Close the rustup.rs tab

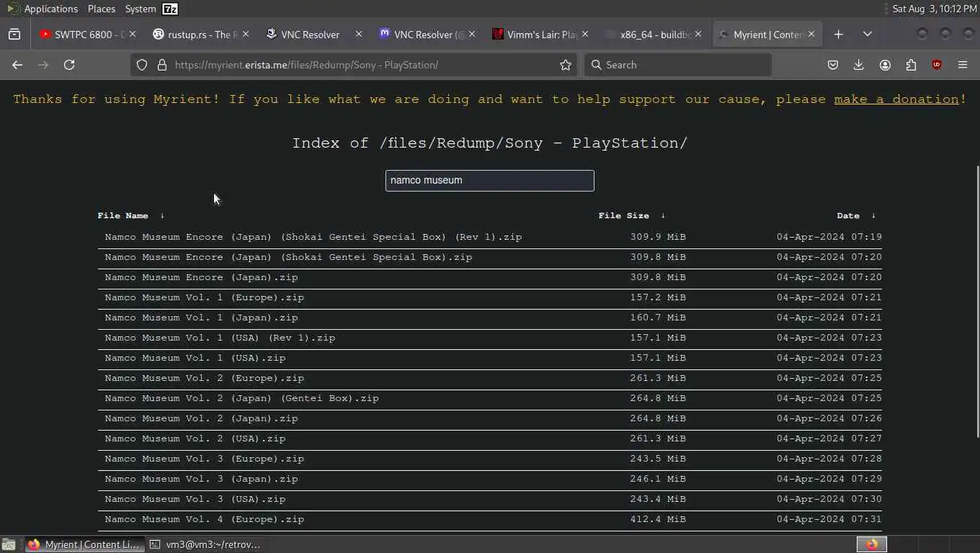[246, 34]
